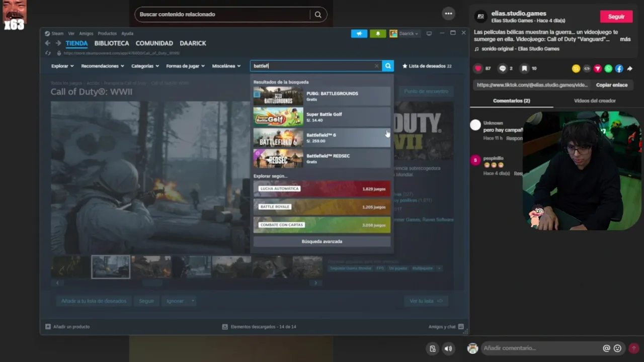
Task: Open Formas de jugar dropdown
Action: click(x=185, y=66)
